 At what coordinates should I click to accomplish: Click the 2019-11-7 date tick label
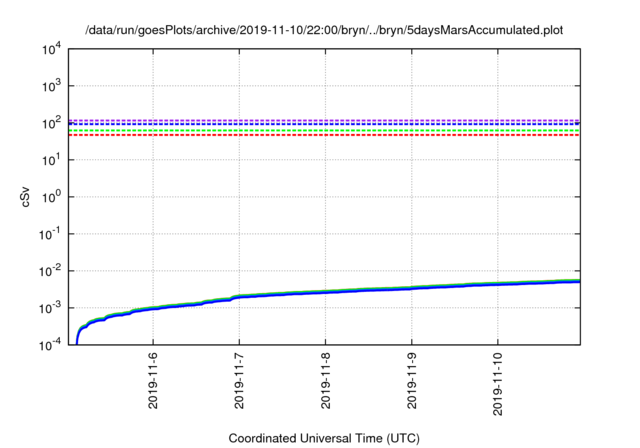tap(239, 381)
